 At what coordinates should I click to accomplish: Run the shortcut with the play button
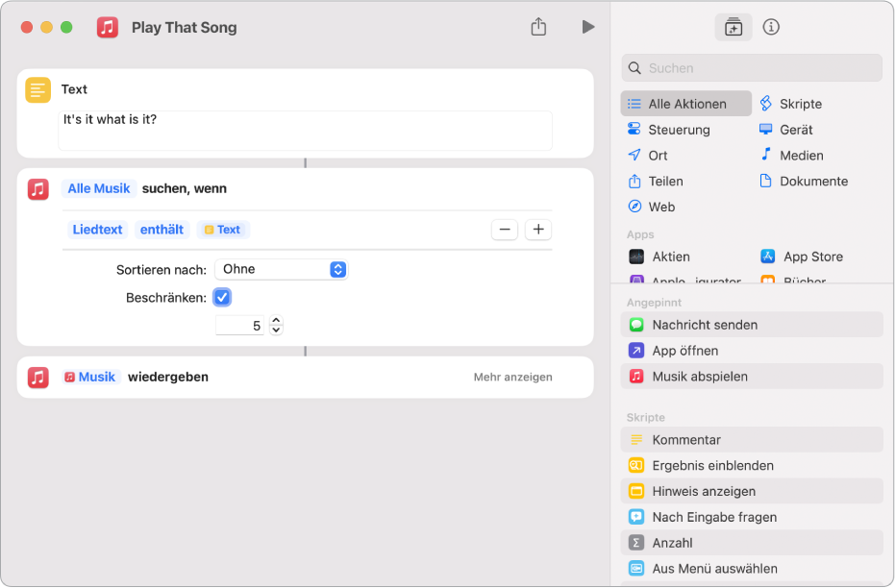[588, 27]
